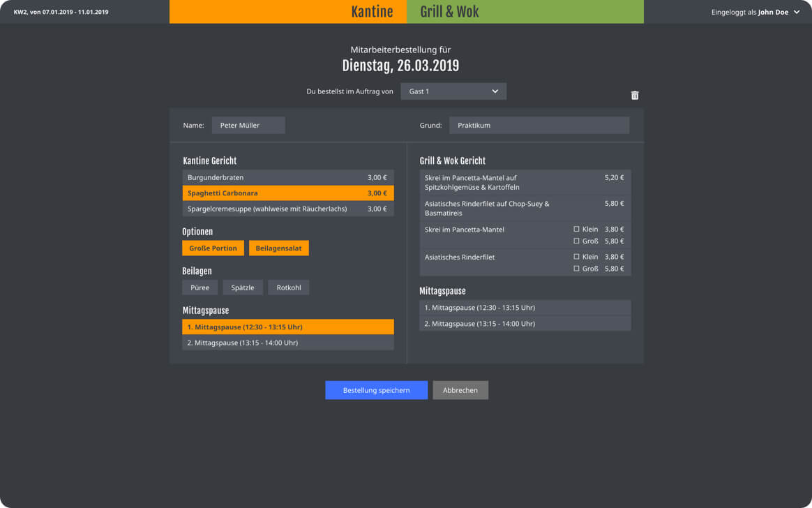Select Püree as side dish
The width and height of the screenshot is (812, 508).
(200, 287)
